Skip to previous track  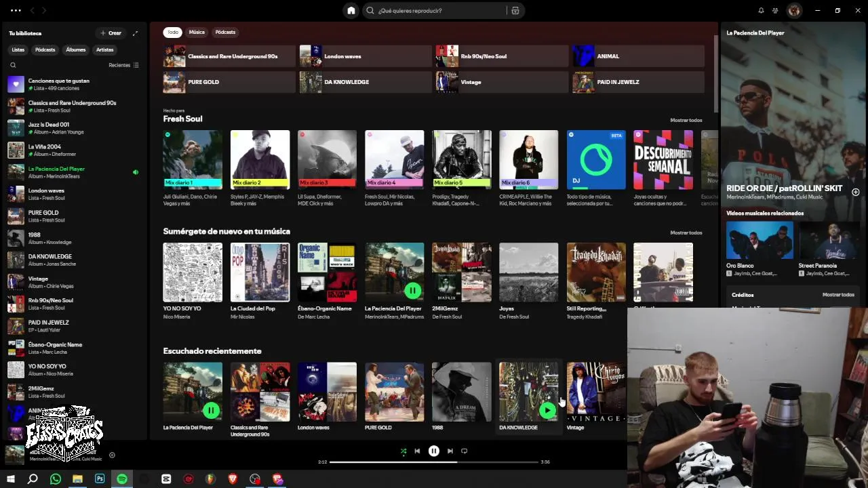point(417,451)
